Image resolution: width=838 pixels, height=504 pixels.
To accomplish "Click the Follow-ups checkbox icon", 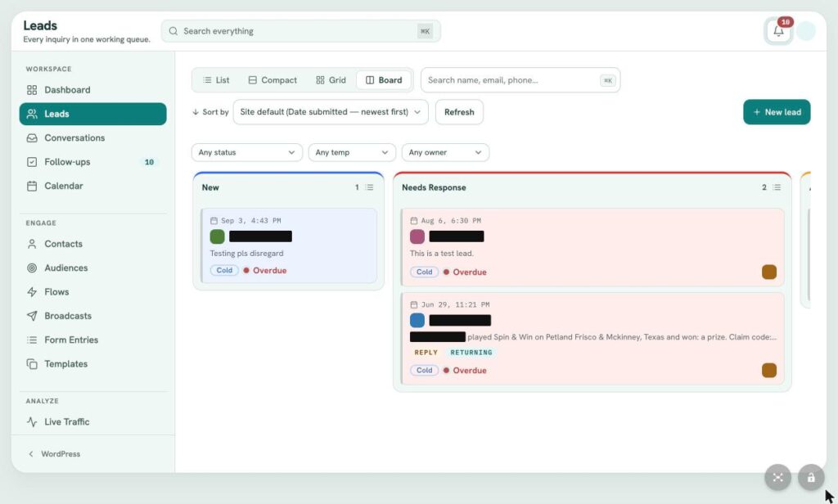I will [x=32, y=162].
